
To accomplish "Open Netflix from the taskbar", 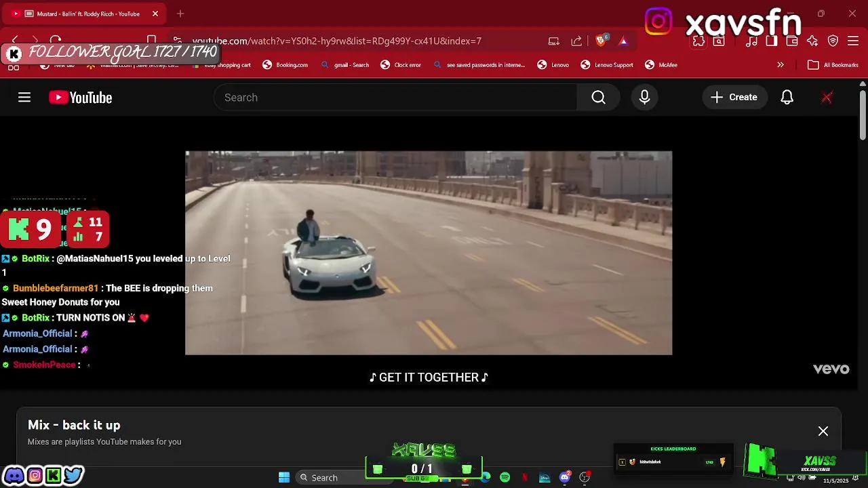I will click(525, 478).
